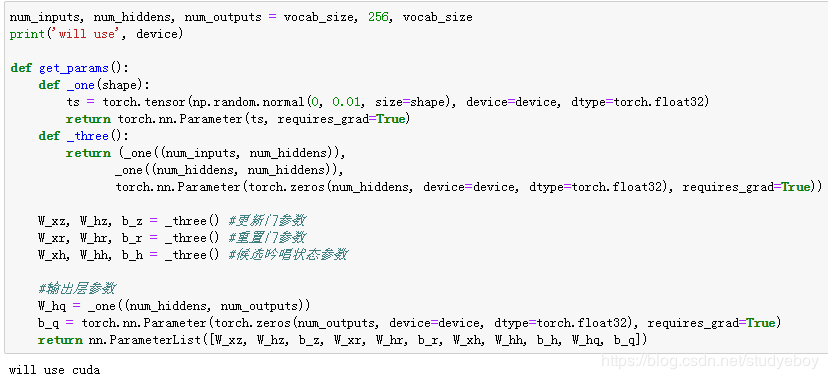Screen dimensions: 828x379
Task: Click the get_params function name
Action: (x=73, y=68)
